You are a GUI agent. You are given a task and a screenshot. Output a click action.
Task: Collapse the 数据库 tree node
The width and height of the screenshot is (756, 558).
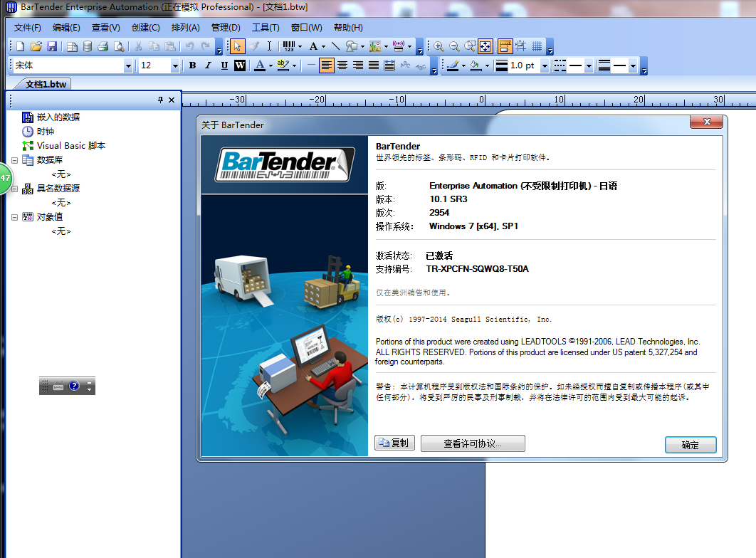[14, 160]
